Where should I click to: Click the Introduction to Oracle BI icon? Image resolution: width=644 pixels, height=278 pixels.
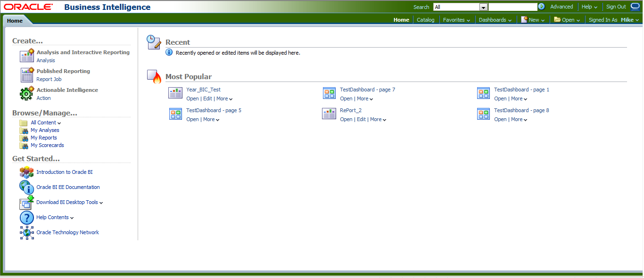click(x=26, y=172)
